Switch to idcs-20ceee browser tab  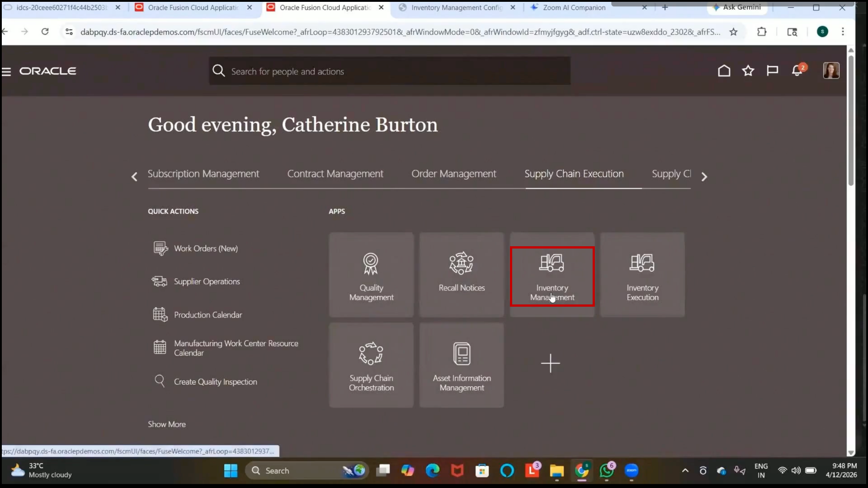click(x=62, y=8)
